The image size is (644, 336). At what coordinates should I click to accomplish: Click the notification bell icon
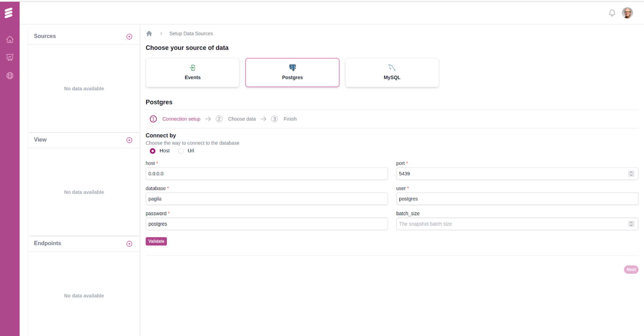pyautogui.click(x=612, y=13)
